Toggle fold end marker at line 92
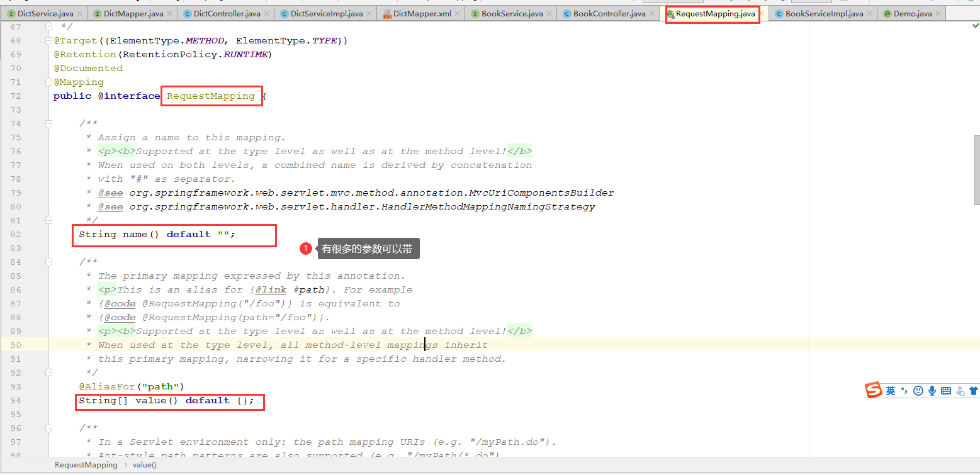Viewport: 980px width, 475px height. pos(48,372)
